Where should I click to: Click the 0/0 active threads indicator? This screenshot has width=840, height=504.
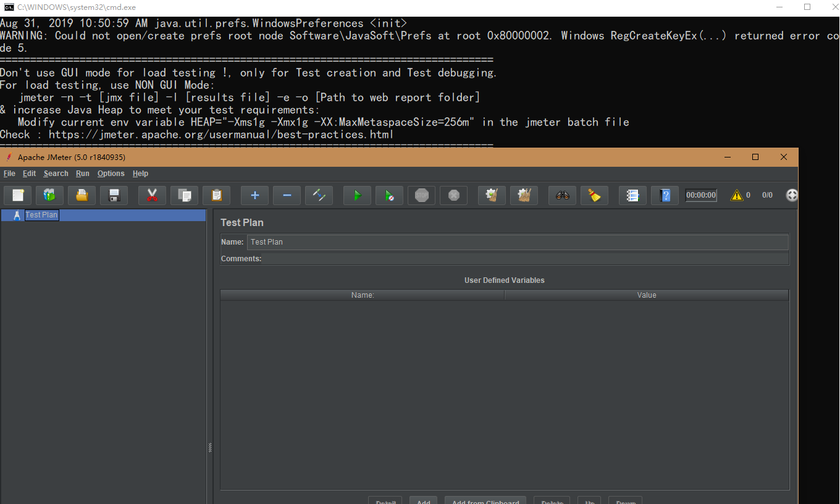click(x=767, y=195)
